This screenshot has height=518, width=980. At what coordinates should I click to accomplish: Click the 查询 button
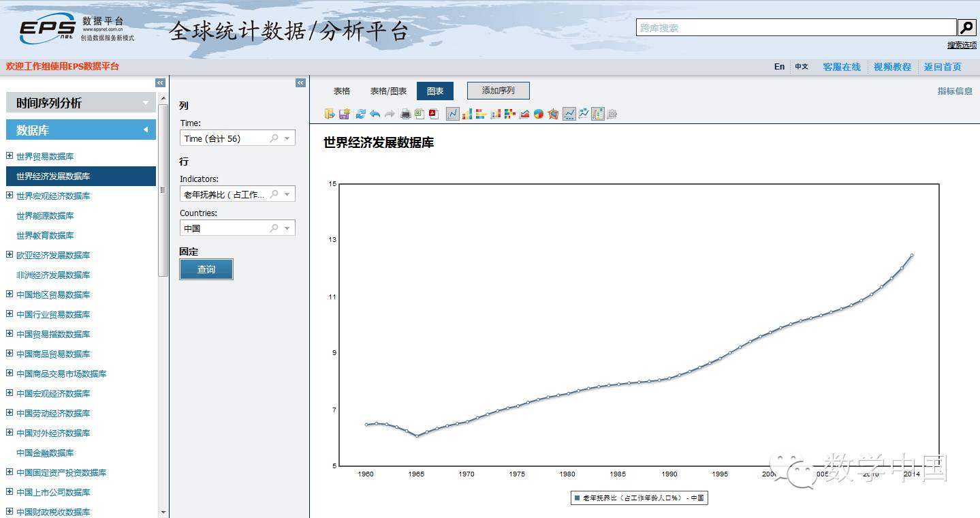click(x=206, y=269)
